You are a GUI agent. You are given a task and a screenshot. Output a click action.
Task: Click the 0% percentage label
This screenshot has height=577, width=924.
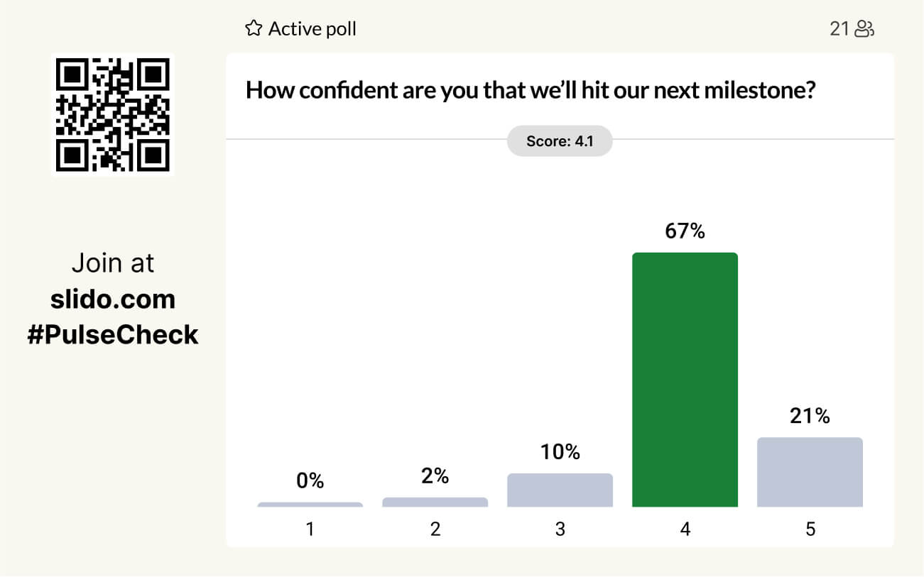(x=310, y=480)
